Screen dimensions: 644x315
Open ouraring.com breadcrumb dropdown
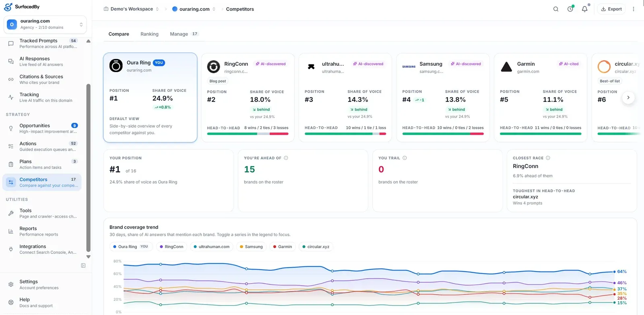click(x=194, y=9)
